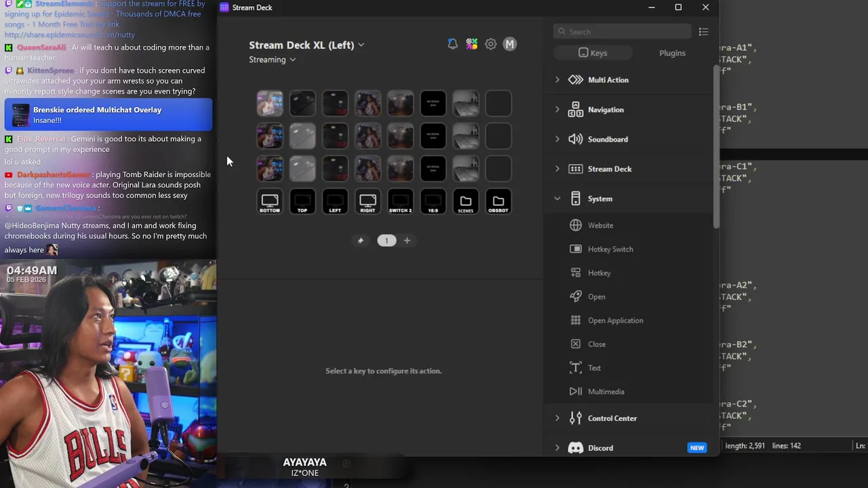Toggle the actions list view icon
This screenshot has height=488, width=868.
[x=703, y=32]
